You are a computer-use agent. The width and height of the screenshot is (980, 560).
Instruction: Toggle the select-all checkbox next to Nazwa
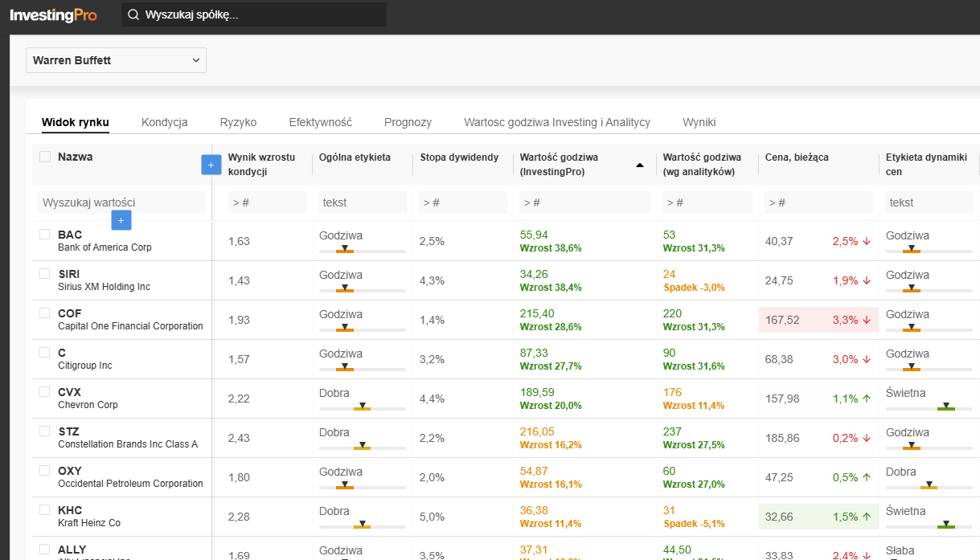(x=45, y=157)
